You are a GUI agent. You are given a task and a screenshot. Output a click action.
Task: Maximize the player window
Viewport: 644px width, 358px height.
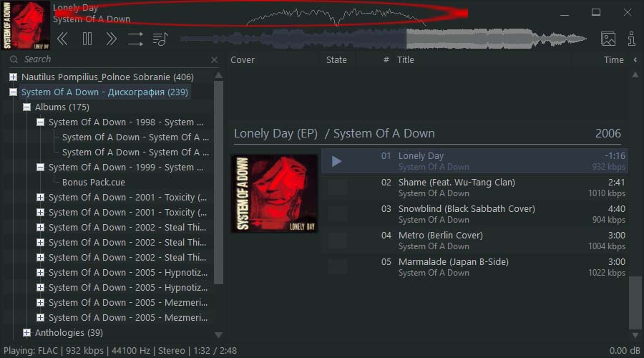click(596, 12)
